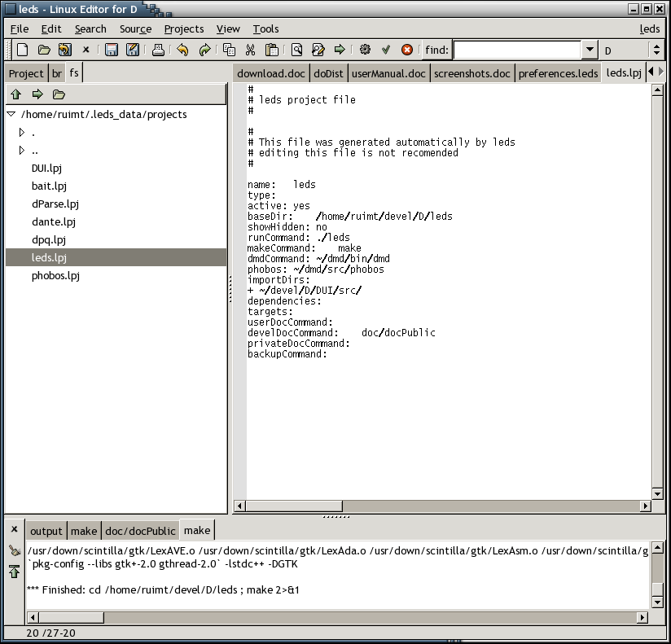Click the toolbar green right arrow icon
The height and width of the screenshot is (644, 671).
pos(340,50)
